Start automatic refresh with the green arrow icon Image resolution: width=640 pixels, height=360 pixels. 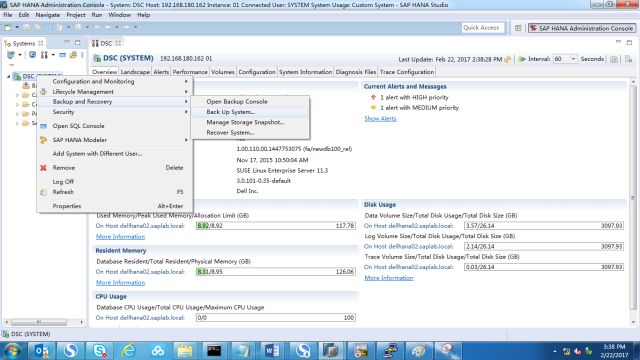click(522, 59)
